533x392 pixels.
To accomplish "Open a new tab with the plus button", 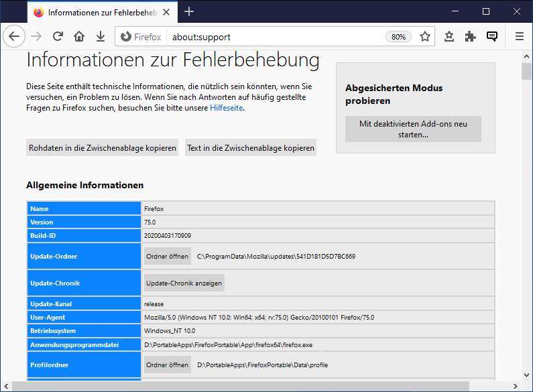I will [189, 11].
